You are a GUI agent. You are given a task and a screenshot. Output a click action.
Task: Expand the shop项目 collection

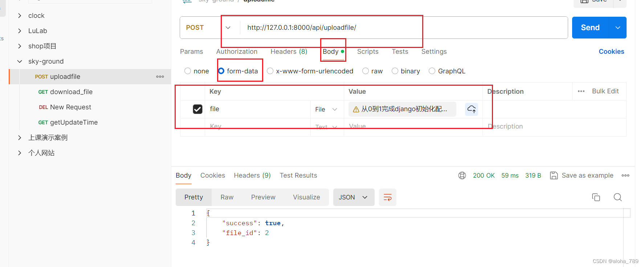pyautogui.click(x=20, y=46)
